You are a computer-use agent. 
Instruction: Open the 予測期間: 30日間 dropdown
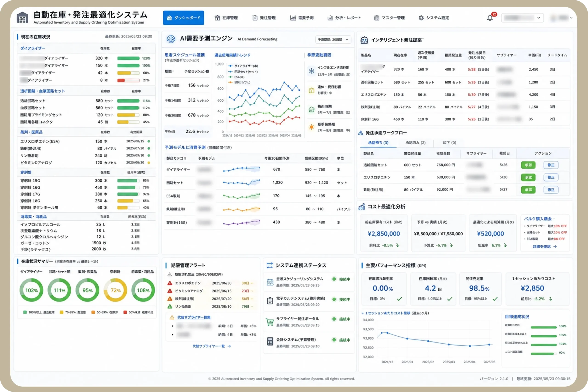coord(333,40)
